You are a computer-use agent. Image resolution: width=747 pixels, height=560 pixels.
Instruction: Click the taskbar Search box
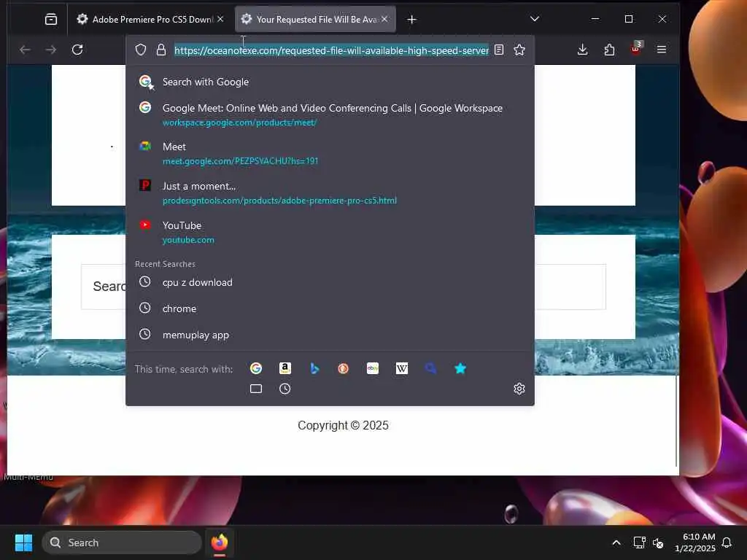[122, 542]
